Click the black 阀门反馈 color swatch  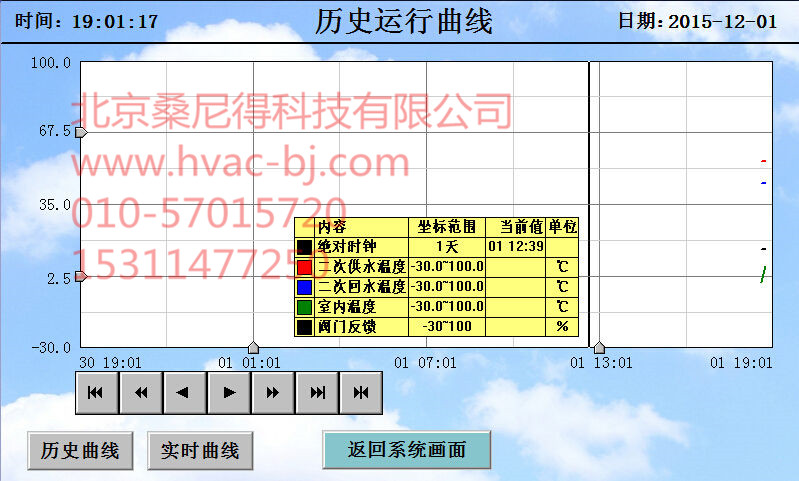[x=305, y=327]
